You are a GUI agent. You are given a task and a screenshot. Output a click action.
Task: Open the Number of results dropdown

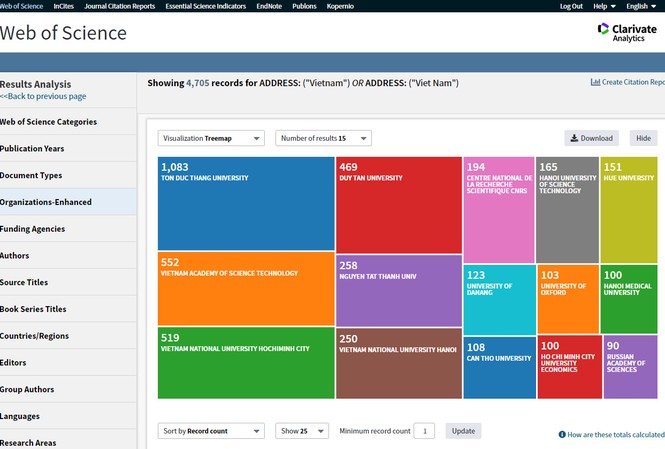pos(323,138)
